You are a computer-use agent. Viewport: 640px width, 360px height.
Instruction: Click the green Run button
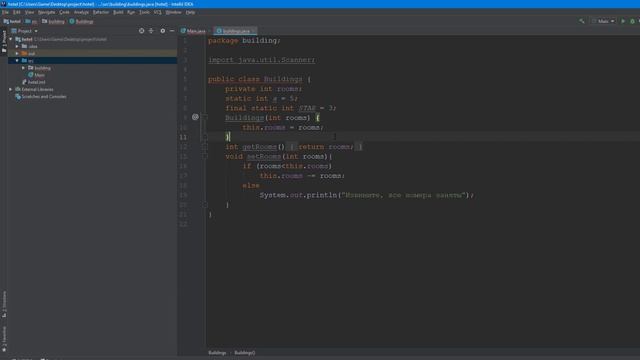623,21
